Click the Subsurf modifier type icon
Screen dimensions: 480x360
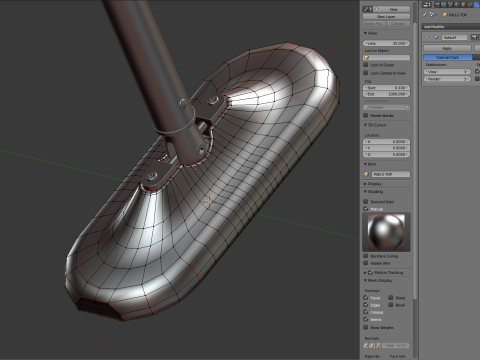pos(436,37)
